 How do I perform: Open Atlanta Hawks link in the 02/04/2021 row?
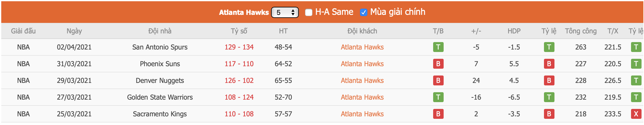coord(362,47)
